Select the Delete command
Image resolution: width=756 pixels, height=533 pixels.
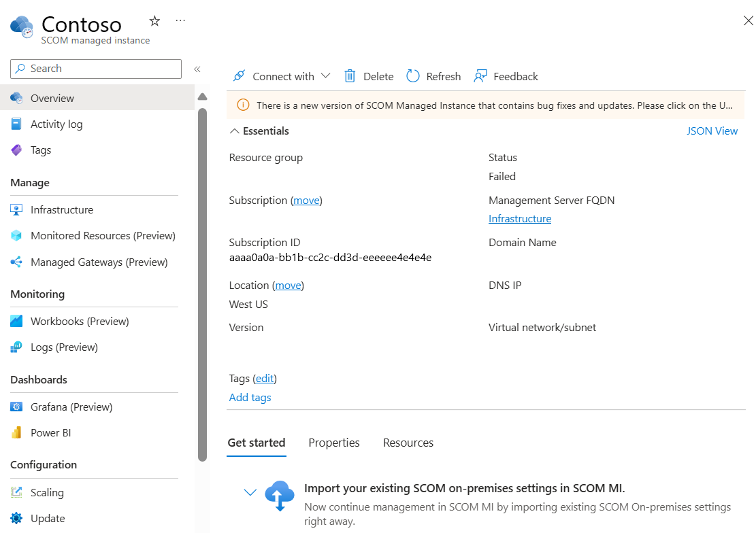click(x=368, y=76)
